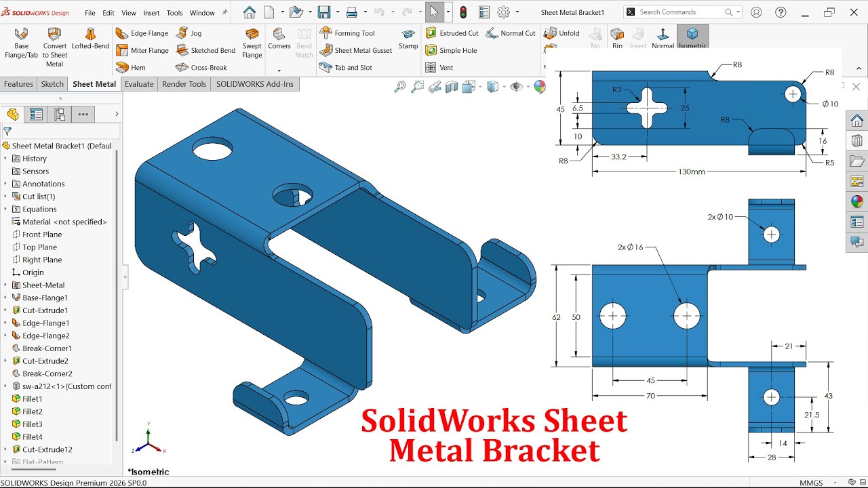
Task: Select the Base Flange/Tab tool
Action: tap(21, 43)
